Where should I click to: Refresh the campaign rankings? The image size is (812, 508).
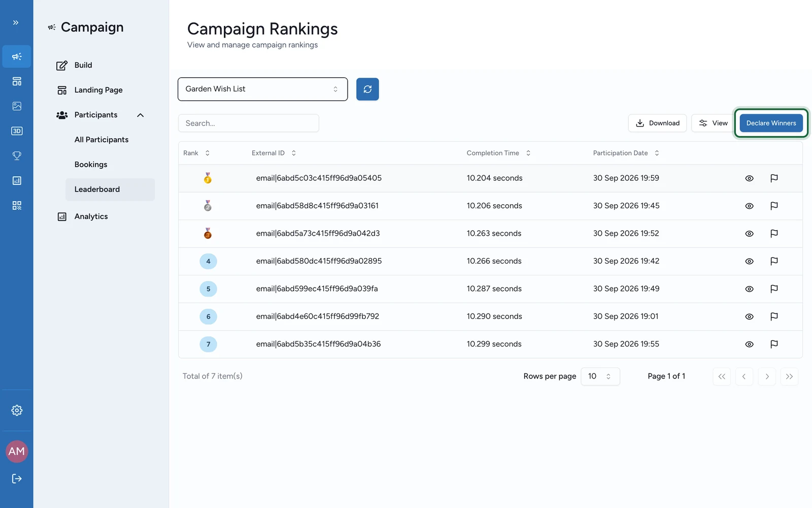coord(367,89)
